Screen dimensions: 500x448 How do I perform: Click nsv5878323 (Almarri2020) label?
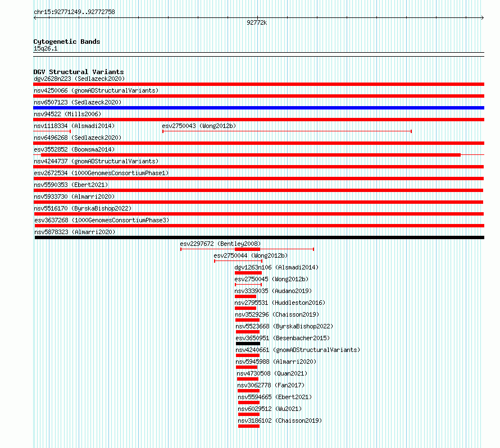coord(75,232)
